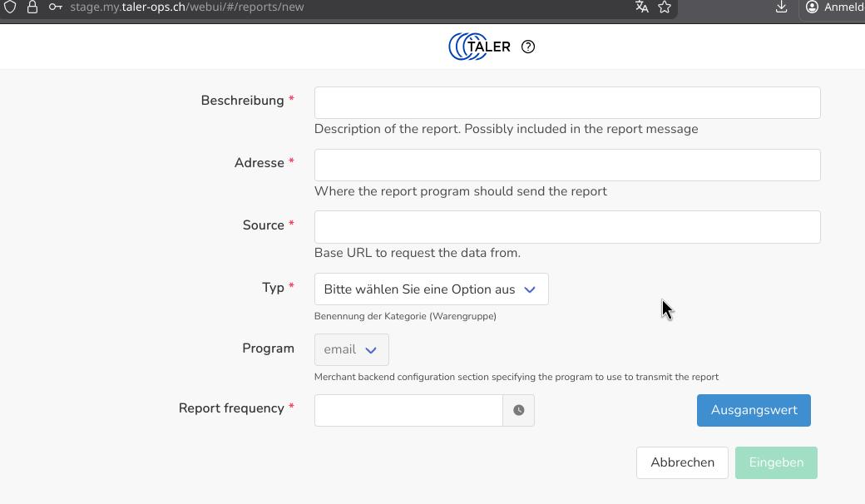Screen dimensions: 865x504
Task: Click the Eingeben submit button
Action: (x=776, y=462)
